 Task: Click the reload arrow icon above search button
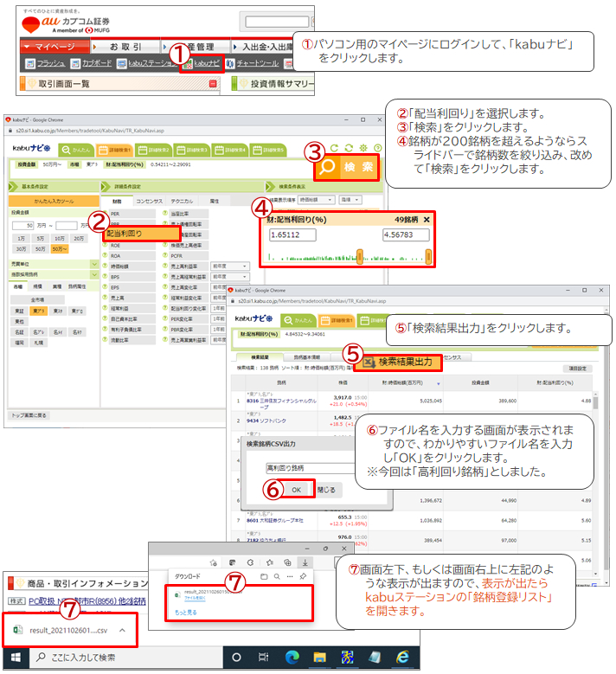pos(334,148)
